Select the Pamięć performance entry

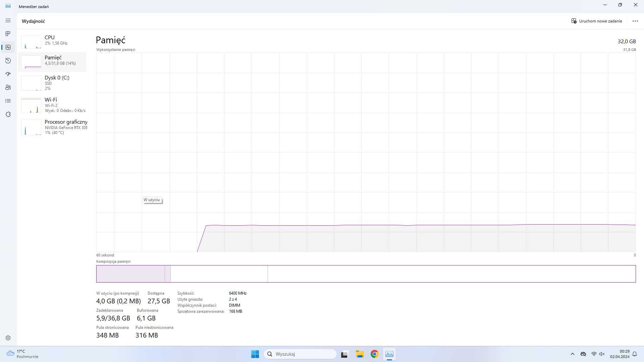(x=53, y=62)
